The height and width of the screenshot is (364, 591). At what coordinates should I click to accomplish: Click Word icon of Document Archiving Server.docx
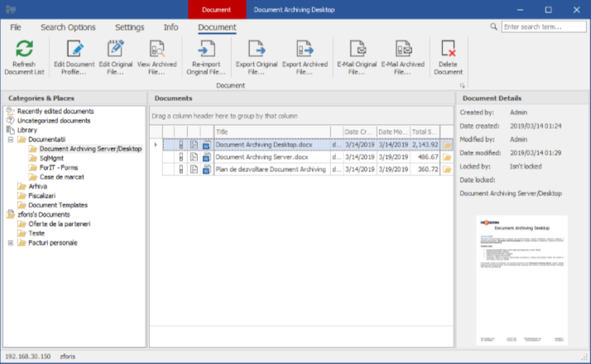coord(207,157)
